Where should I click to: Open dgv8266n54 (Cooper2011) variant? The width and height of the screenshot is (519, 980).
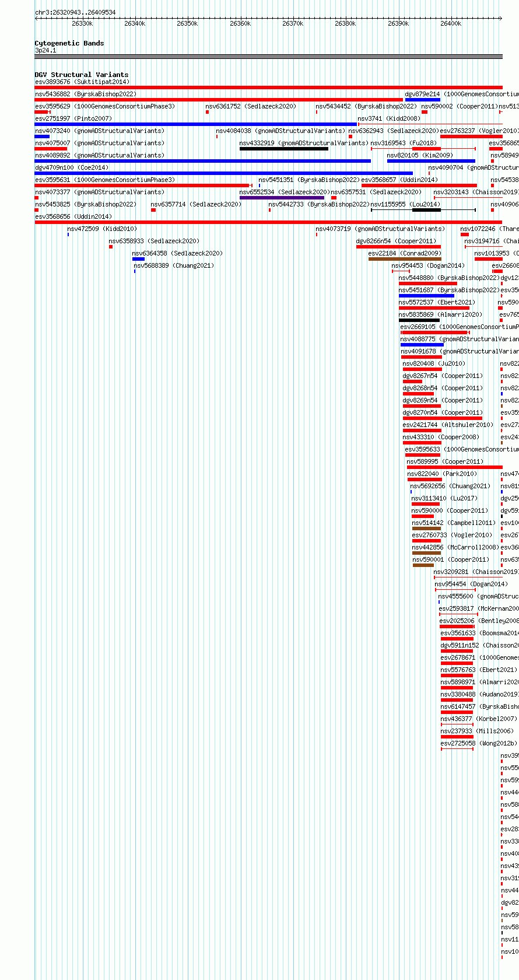(397, 242)
